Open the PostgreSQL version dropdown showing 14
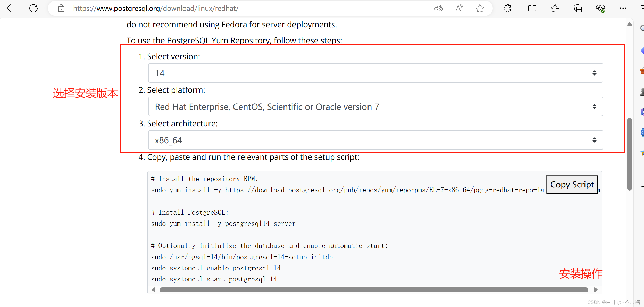 pos(375,73)
